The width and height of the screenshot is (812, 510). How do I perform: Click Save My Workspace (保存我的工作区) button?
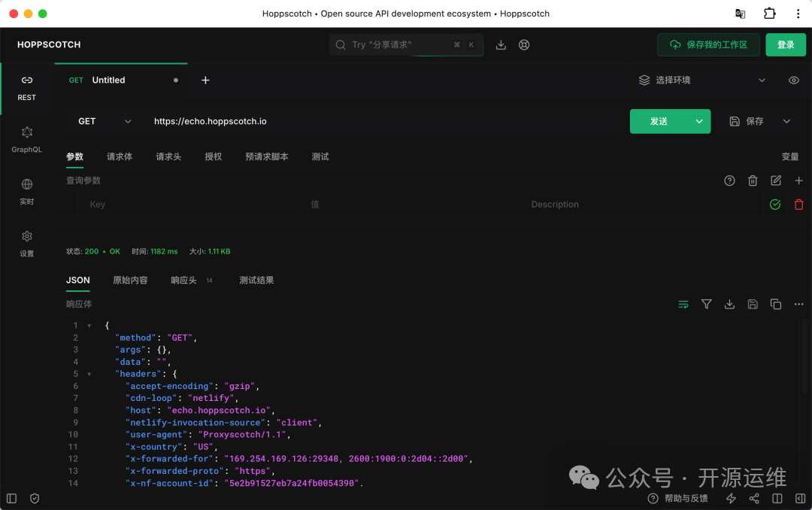pyautogui.click(x=708, y=45)
